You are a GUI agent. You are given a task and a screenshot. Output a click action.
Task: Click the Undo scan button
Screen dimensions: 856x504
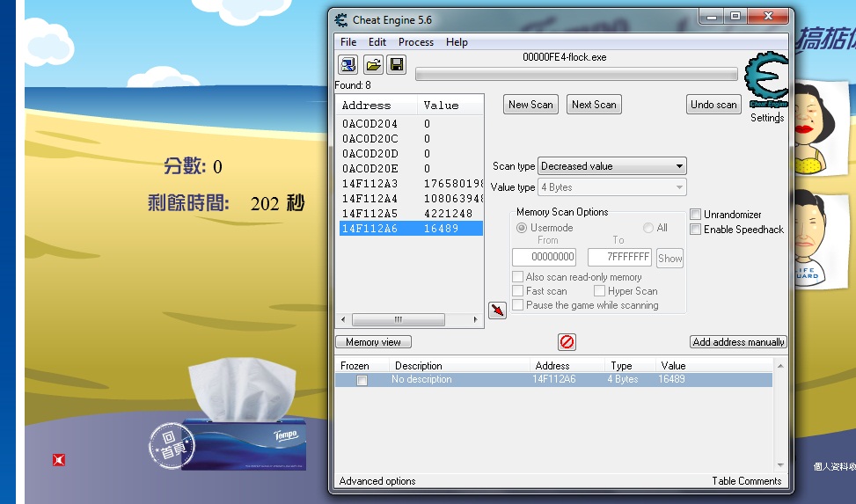point(713,105)
